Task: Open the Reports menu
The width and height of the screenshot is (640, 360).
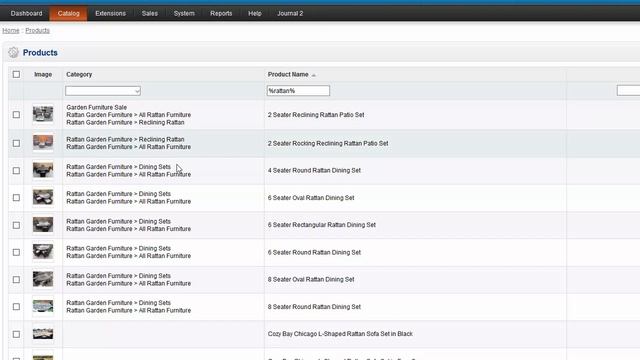Action: click(x=221, y=13)
